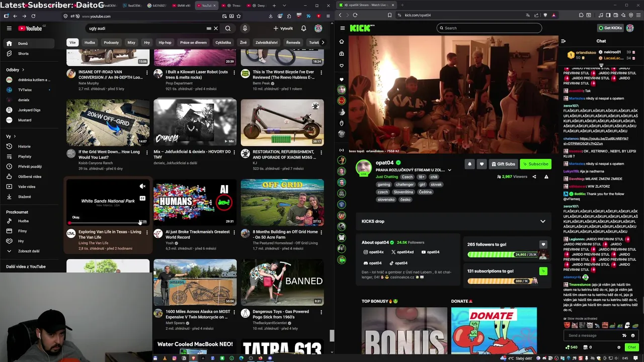Select the Slovenština stream tag
The image size is (644, 362).
404,192
